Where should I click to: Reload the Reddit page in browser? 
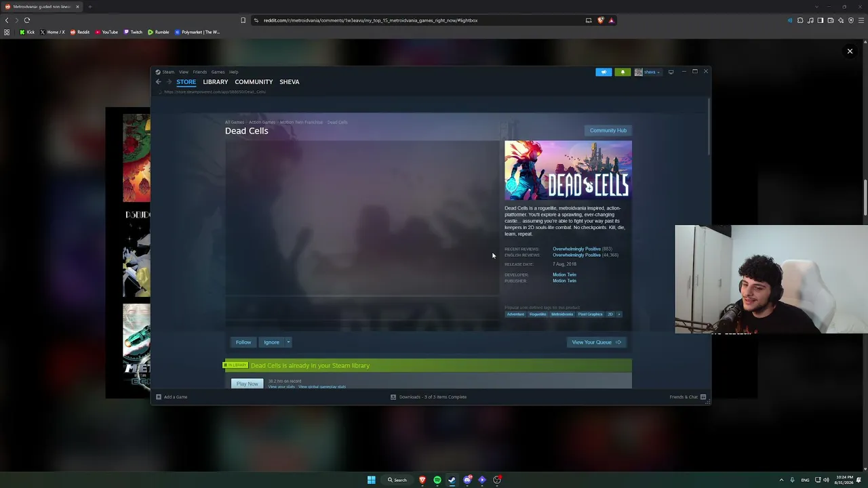(x=27, y=20)
